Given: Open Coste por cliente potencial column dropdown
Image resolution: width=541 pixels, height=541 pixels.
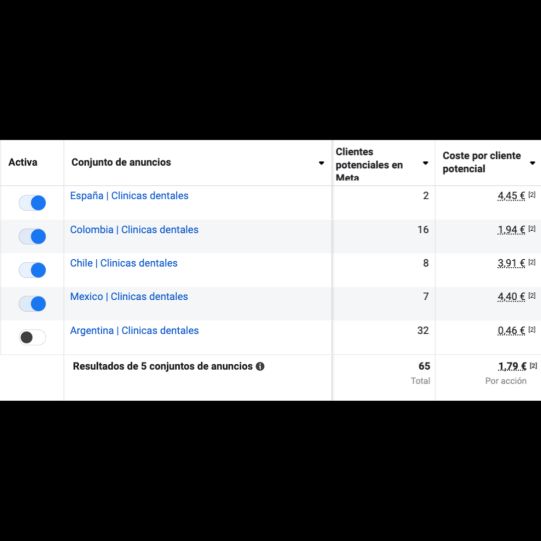Looking at the screenshot, I should click(532, 163).
